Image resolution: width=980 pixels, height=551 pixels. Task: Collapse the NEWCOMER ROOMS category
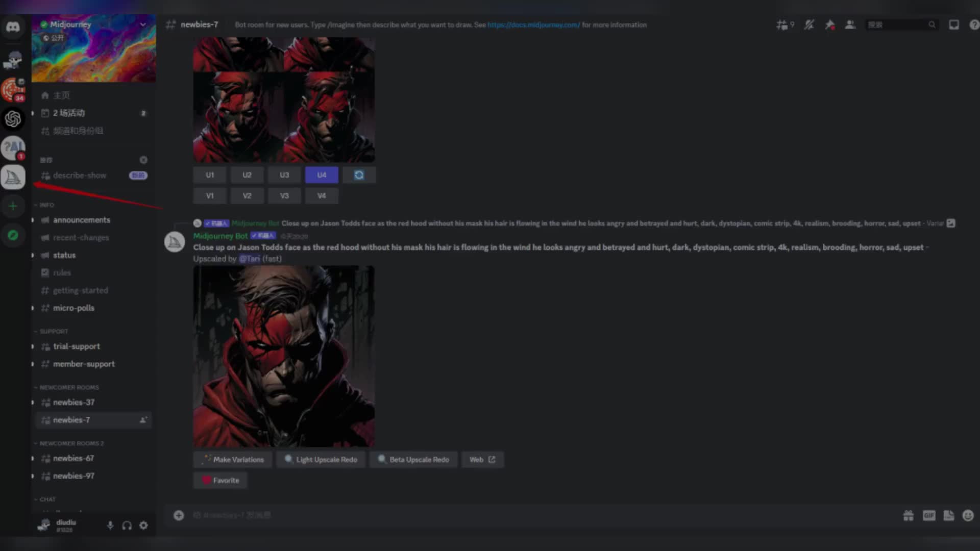[x=69, y=387]
